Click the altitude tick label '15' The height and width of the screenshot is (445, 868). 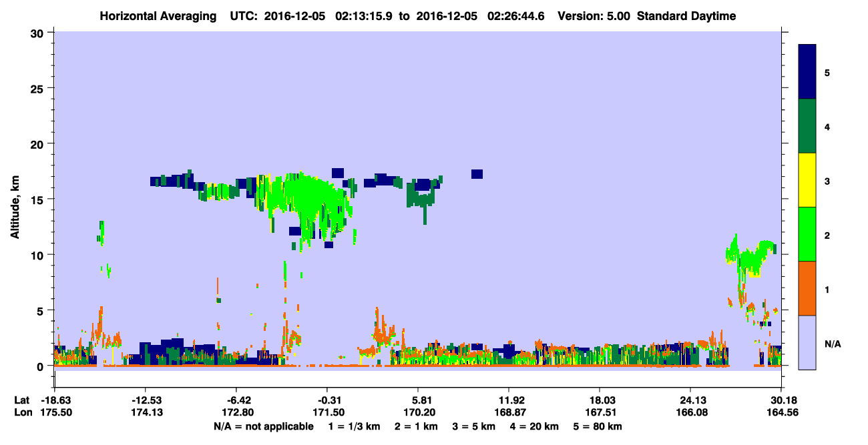(x=38, y=199)
